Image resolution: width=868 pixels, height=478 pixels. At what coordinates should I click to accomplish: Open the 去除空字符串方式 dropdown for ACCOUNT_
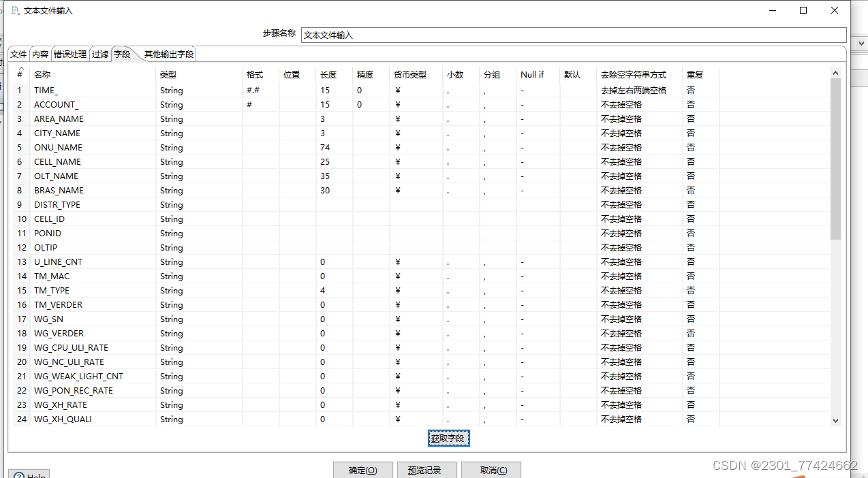coord(639,104)
